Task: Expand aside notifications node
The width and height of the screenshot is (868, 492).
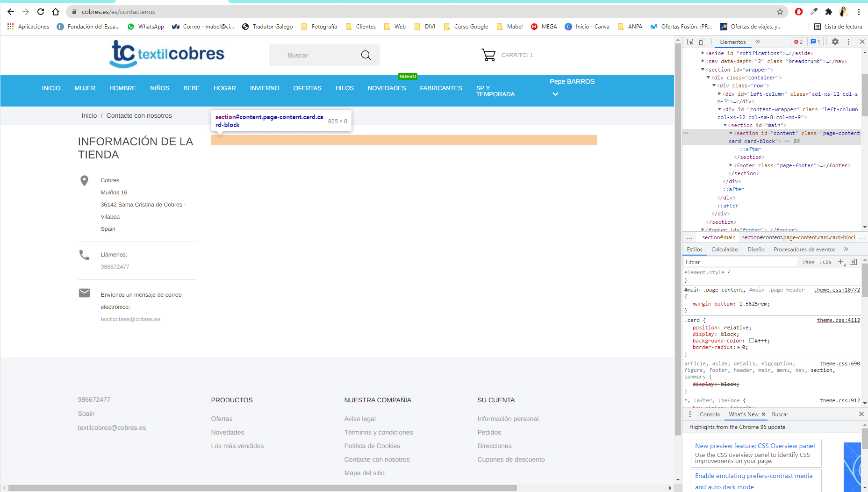Action: tap(703, 53)
